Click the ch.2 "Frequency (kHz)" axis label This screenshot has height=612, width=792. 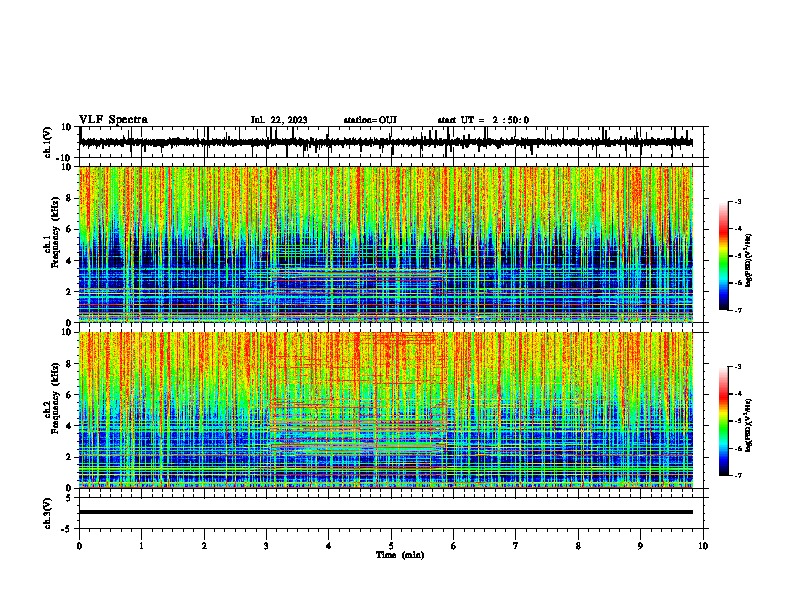coord(55,397)
